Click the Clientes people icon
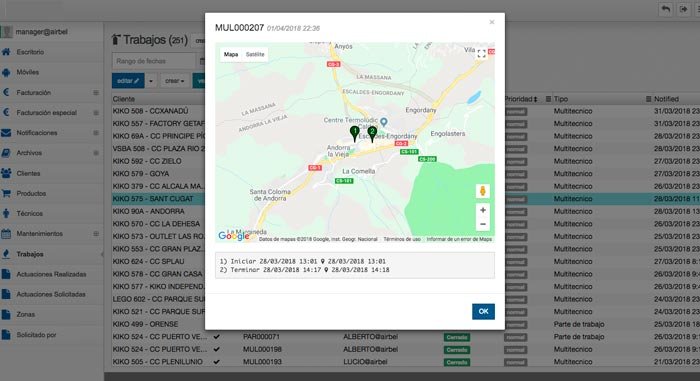Image resolution: width=700 pixels, height=381 pixels. click(6, 173)
